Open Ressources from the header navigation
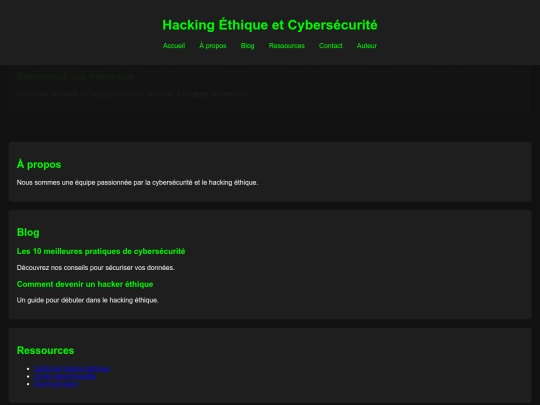The image size is (540, 405). (x=287, y=46)
